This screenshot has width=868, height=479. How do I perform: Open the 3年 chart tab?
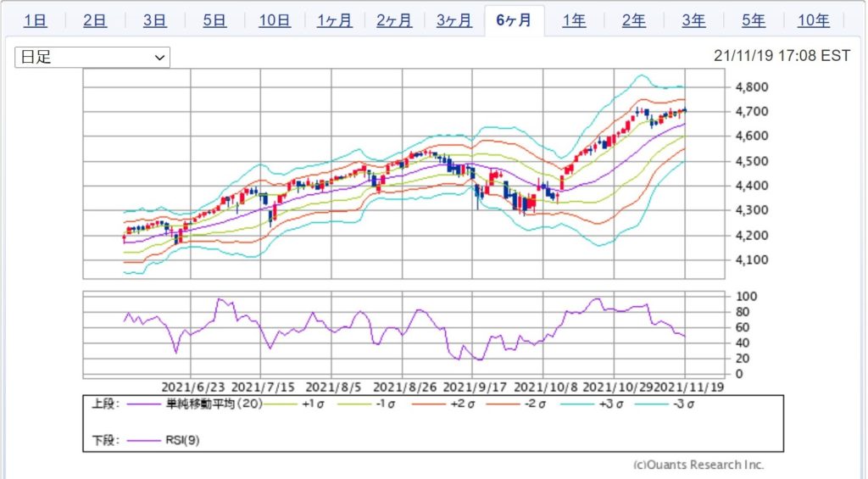point(693,21)
